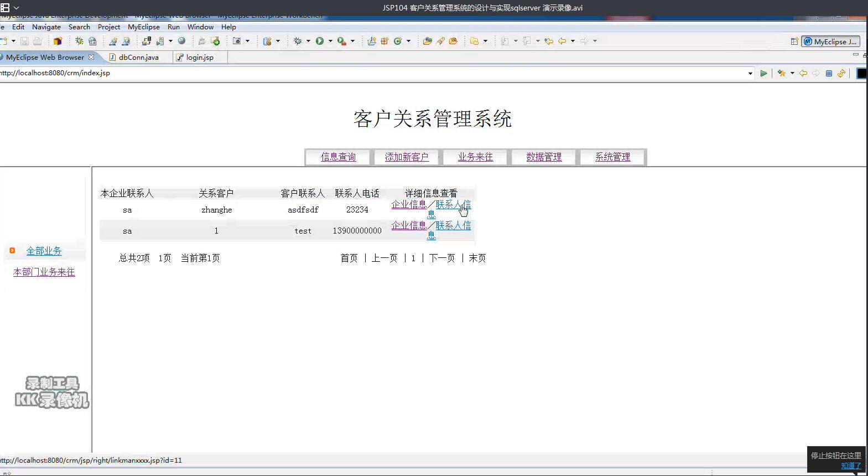Image resolution: width=868 pixels, height=476 pixels.
Task: Open the Navigate menu
Action: click(x=46, y=27)
